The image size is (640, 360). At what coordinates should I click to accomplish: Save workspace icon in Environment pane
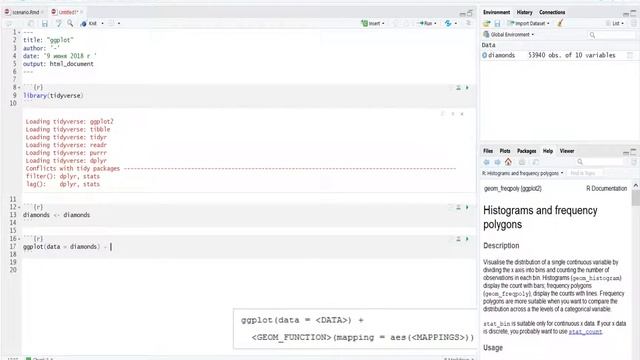pyautogui.click(x=497, y=24)
